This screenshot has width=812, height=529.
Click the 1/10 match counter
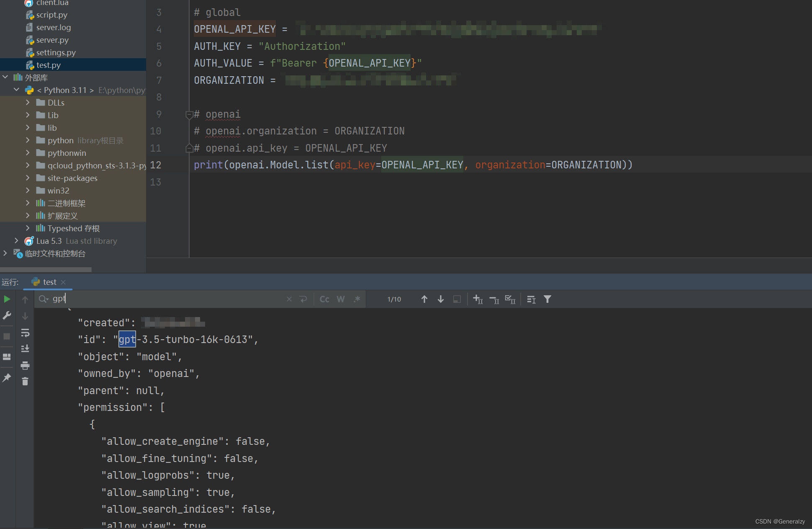tap(394, 299)
